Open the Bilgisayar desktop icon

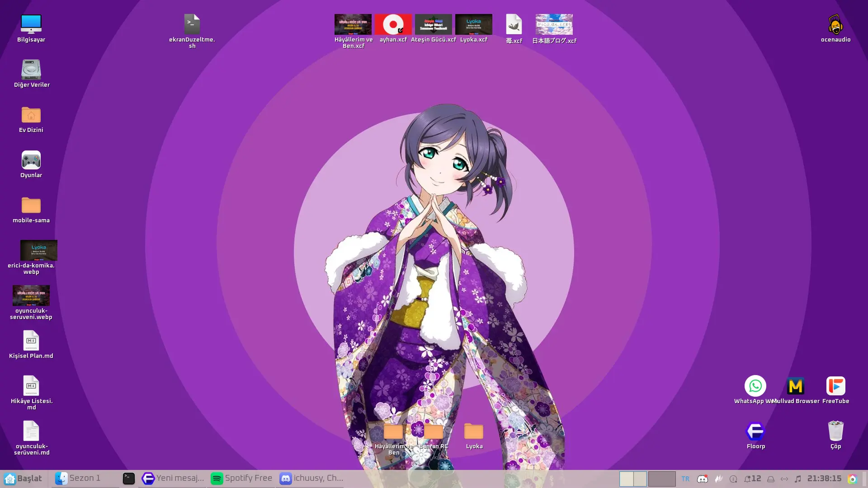[31, 28]
